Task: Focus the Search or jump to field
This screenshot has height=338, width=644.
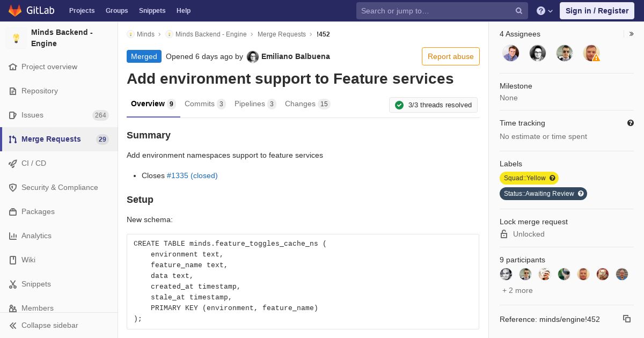Action: coord(436,11)
